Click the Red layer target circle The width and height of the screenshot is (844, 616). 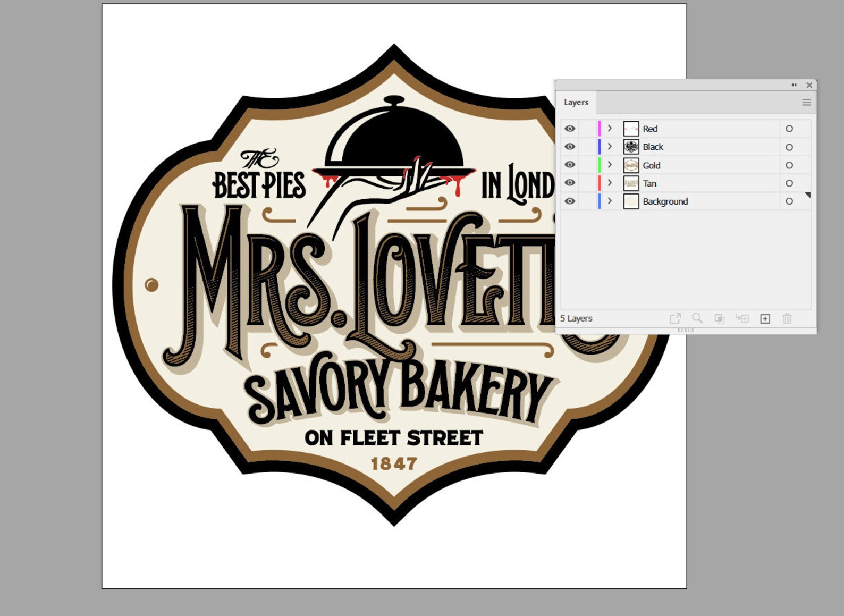(789, 129)
